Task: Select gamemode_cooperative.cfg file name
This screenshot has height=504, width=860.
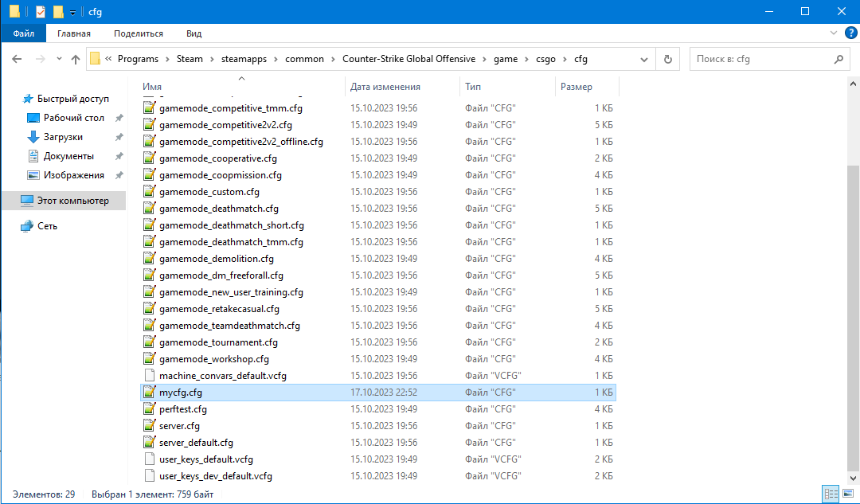Action: coord(217,158)
